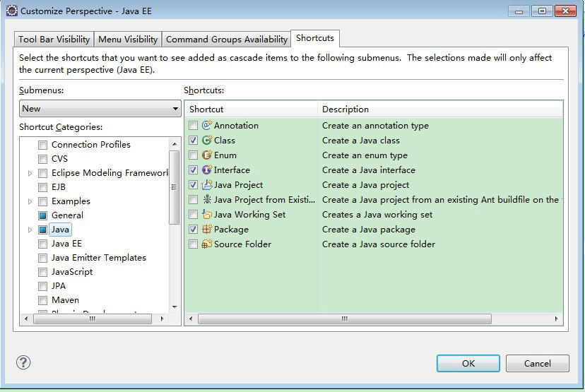Click categories list scroll down arrow
Viewport: 585px width, 392px height.
pos(175,307)
